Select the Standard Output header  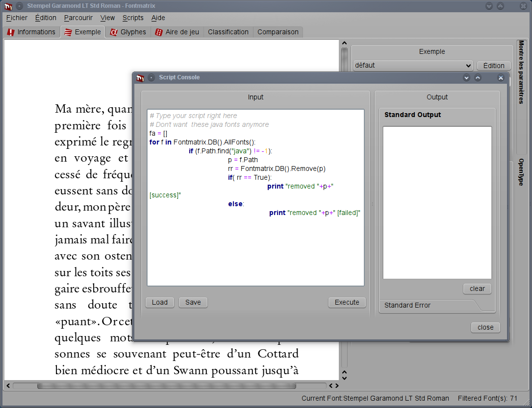pyautogui.click(x=412, y=115)
